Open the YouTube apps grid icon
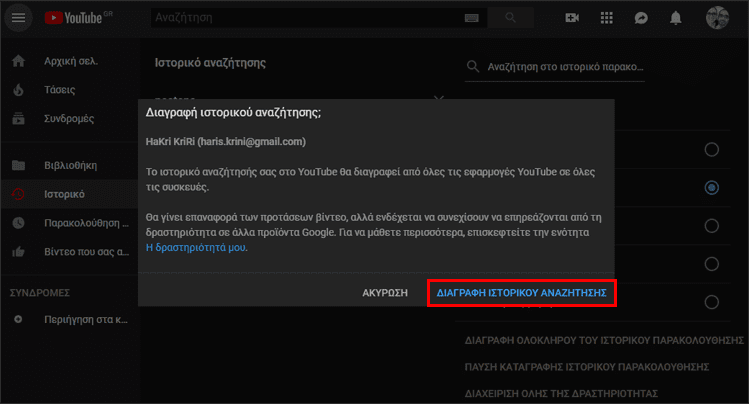The width and height of the screenshot is (749, 404). 607,18
